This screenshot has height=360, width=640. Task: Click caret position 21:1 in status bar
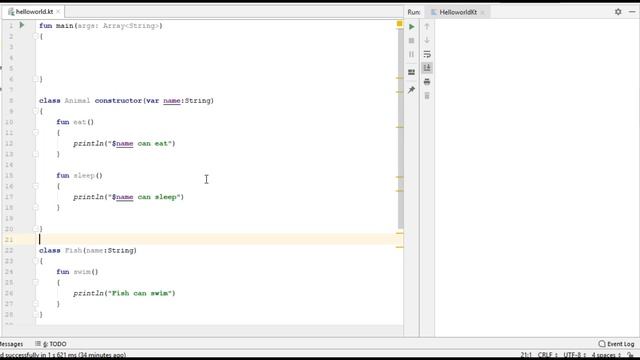pyautogui.click(x=526, y=355)
